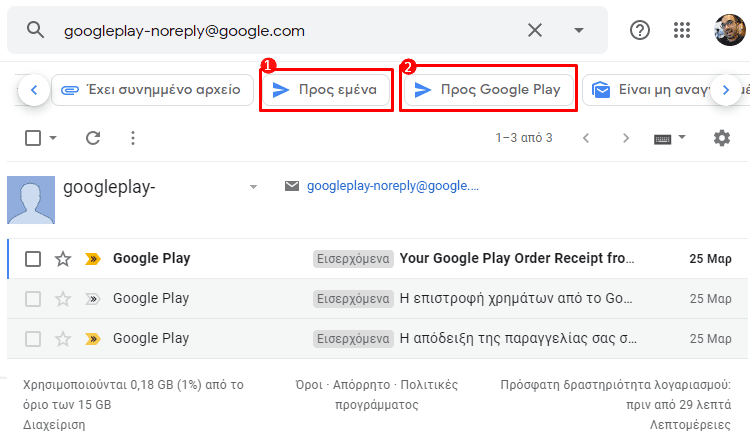The width and height of the screenshot is (750, 446).
Task: Show more filter chips with right chevron
Action: click(726, 89)
